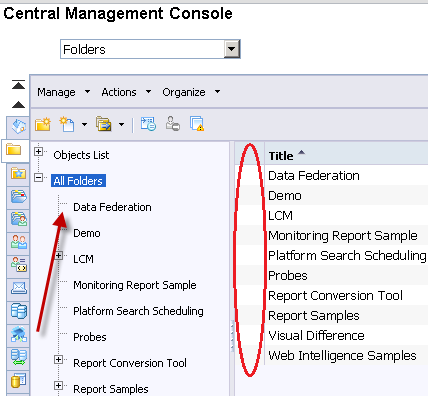The height and width of the screenshot is (396, 428).
Task: Click Report Conversion Tool in Title list
Action: (336, 296)
